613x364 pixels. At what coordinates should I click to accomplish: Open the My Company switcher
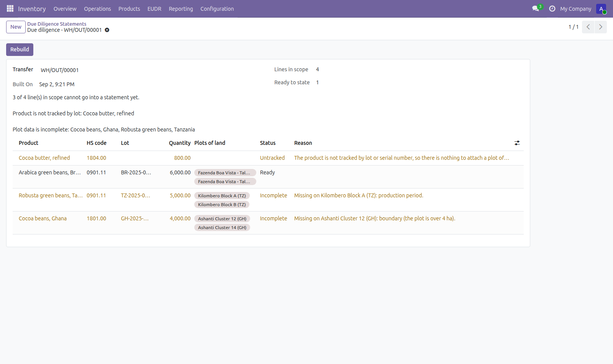576,9
